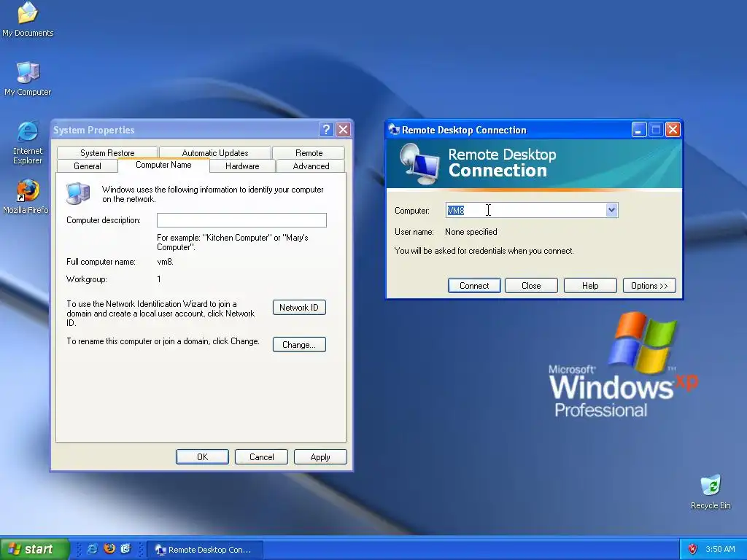
Task: Select the Computer Name tab
Action: coord(163,165)
